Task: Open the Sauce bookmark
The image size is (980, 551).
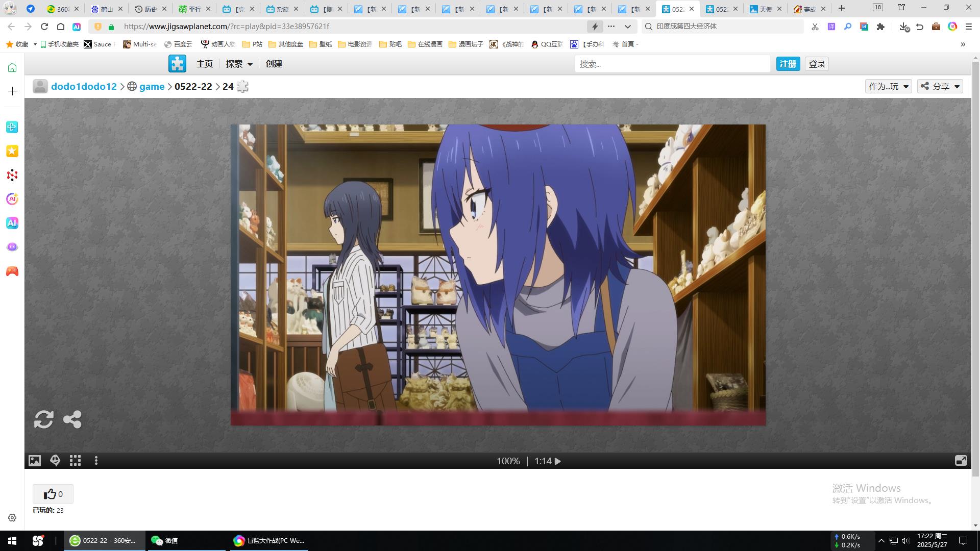Action: (100, 44)
